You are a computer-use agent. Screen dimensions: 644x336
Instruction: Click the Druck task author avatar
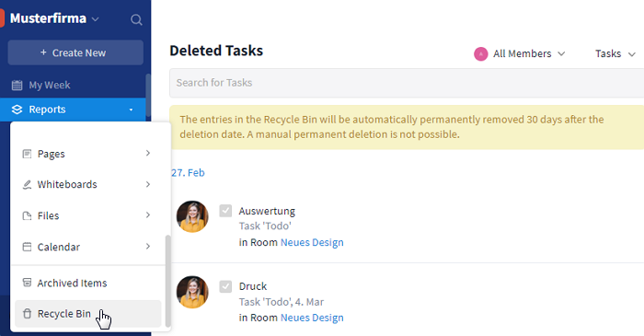click(192, 292)
